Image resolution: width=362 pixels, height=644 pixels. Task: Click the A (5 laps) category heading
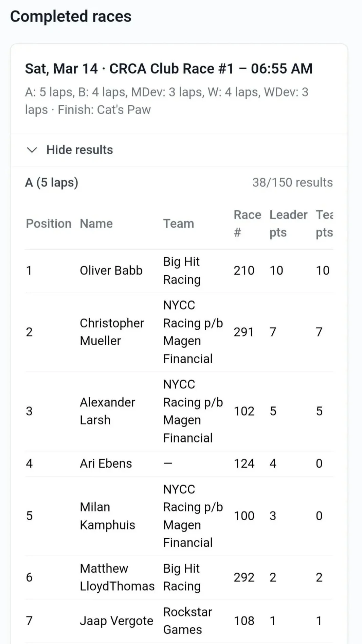tap(52, 182)
